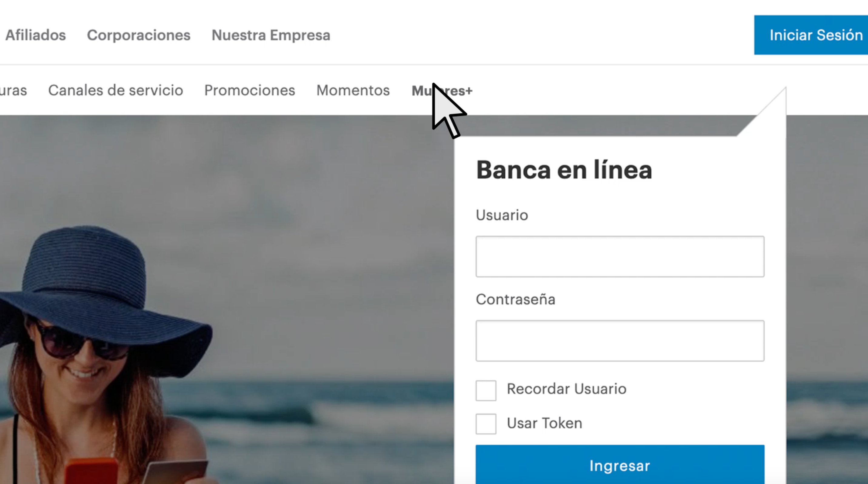Open Canales de servicio tab
This screenshot has width=868, height=484.
tap(115, 90)
